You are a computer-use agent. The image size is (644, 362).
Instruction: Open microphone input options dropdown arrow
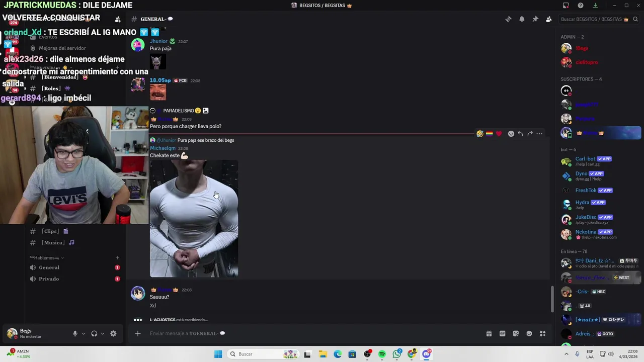coord(84,333)
